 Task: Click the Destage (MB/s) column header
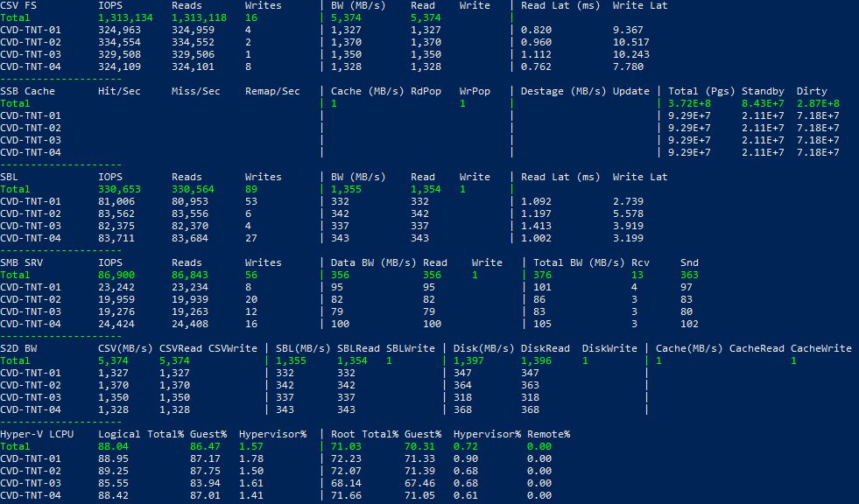click(x=563, y=91)
